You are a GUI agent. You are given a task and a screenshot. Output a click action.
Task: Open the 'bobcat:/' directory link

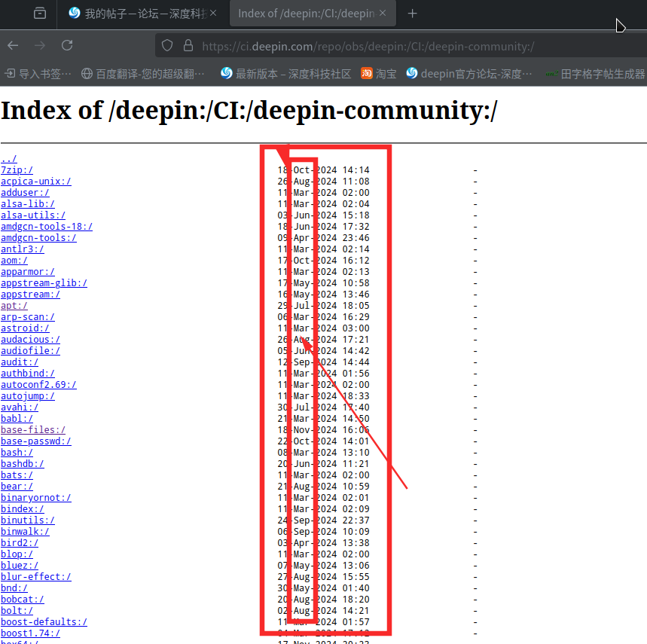click(x=23, y=600)
